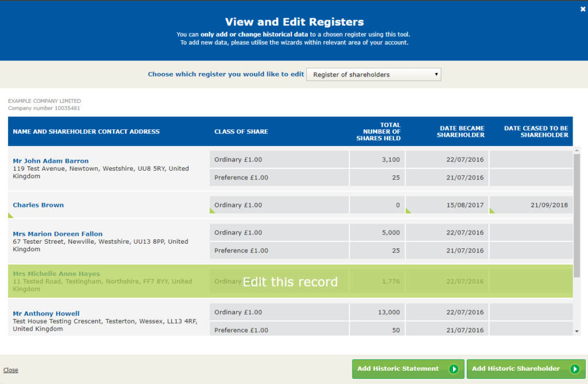Viewport: 588px width, 384px height.
Task: Click the Add Historic Statement arrow icon
Action: (x=454, y=369)
